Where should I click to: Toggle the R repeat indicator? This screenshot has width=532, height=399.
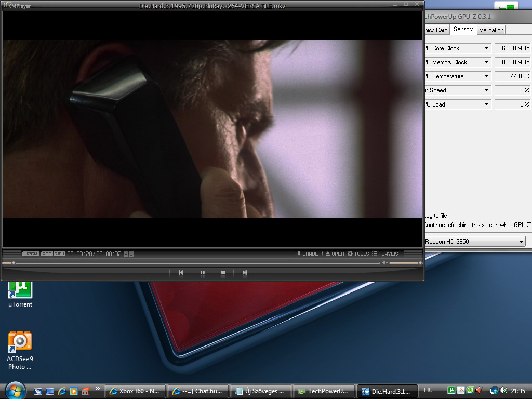click(x=126, y=254)
